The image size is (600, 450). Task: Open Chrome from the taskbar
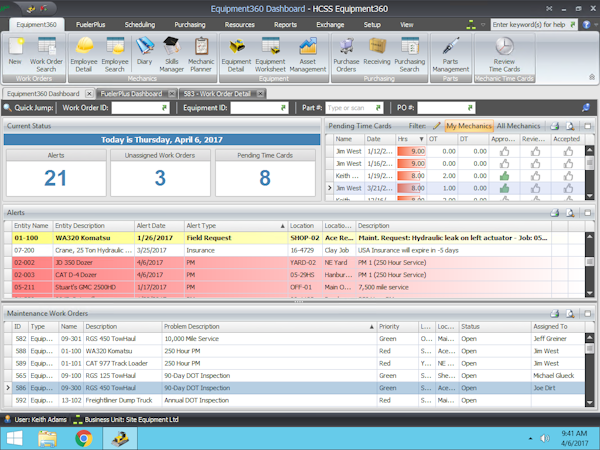[84, 439]
